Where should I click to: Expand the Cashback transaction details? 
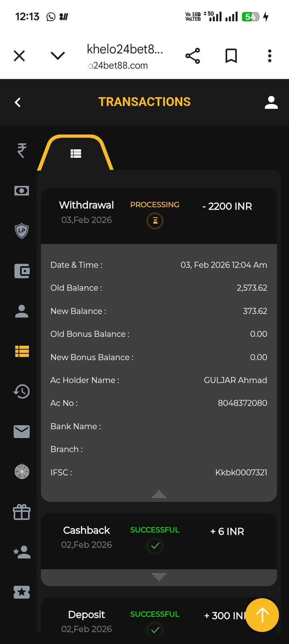[x=159, y=577]
